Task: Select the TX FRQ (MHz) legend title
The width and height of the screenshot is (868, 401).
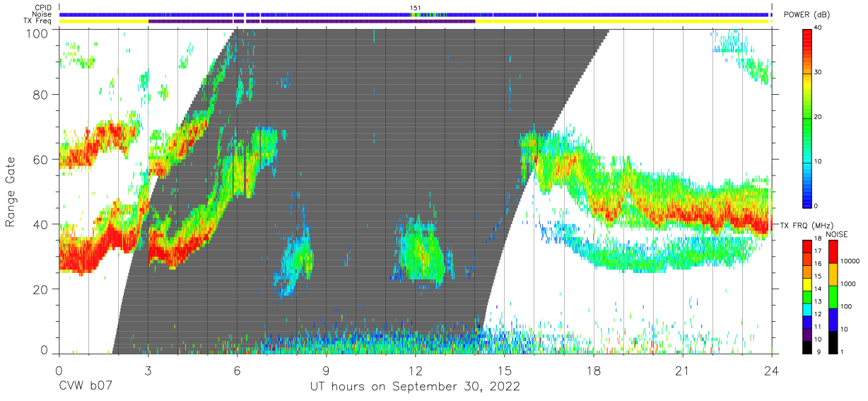Action: tap(807, 225)
